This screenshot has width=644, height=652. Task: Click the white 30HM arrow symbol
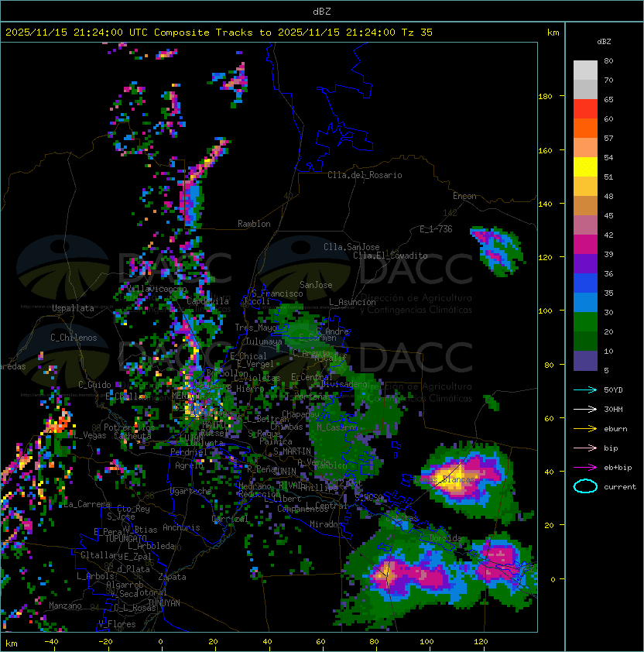coord(585,410)
